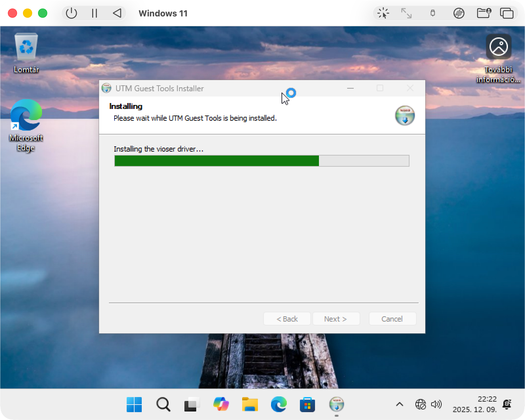Expand the hidden system tray icons chevron
Image resolution: width=525 pixels, height=420 pixels.
click(x=399, y=405)
